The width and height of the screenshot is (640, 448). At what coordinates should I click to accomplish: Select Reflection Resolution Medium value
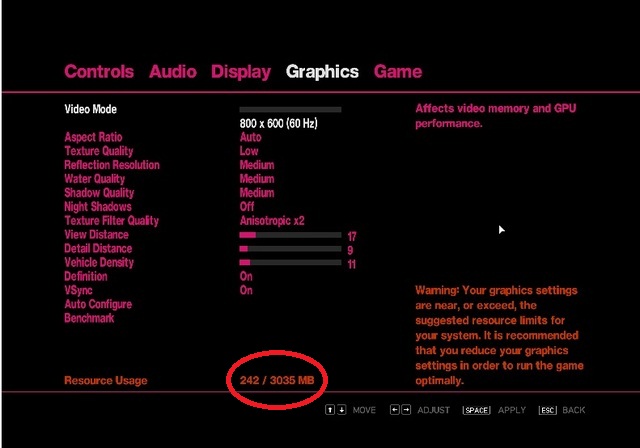pos(256,165)
